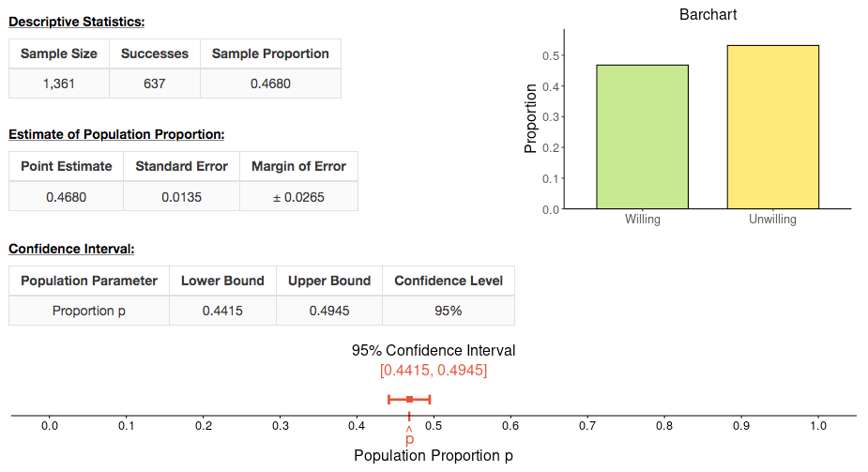Click the red point estimate marker on interval
The height and width of the screenshot is (472, 868).
point(409,400)
